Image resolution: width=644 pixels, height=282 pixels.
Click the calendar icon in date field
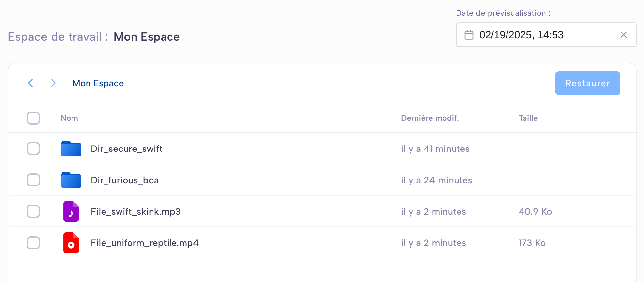coord(469,35)
